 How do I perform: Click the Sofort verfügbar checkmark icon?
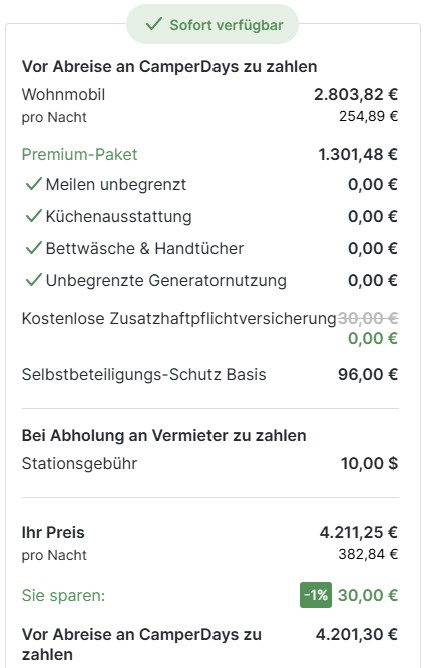(x=153, y=24)
